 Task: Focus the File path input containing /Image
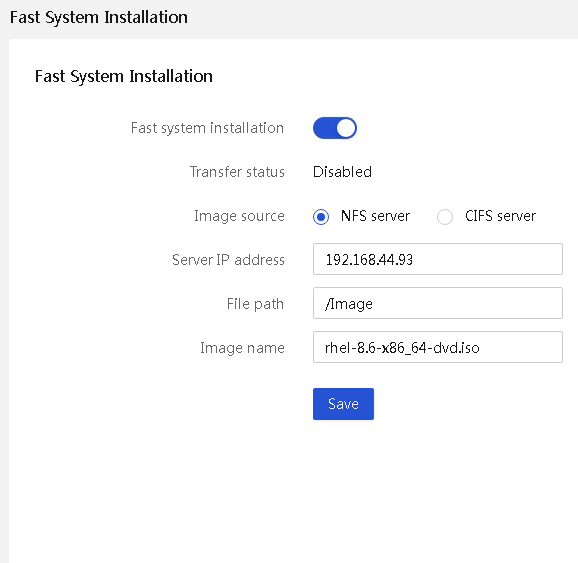pyautogui.click(x=438, y=303)
